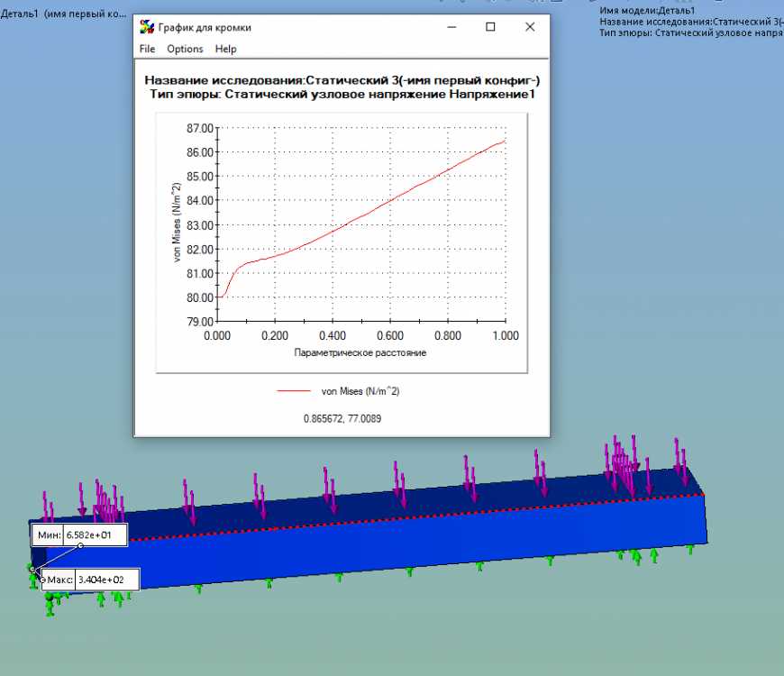Maximize the edge graph window

point(490,27)
